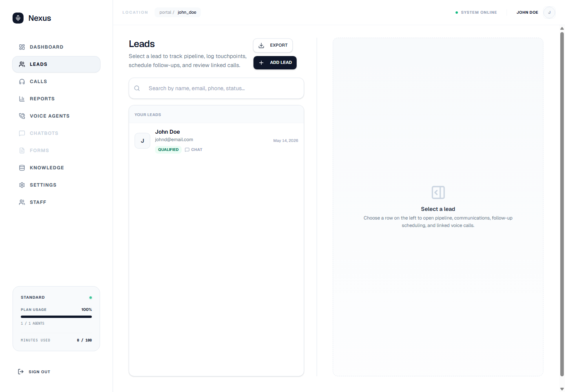
Task: Click the MINUTES USED label
Action: point(35,340)
